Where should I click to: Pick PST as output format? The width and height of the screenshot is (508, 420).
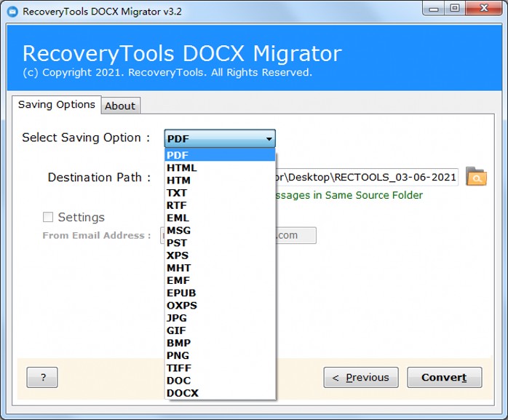point(220,242)
